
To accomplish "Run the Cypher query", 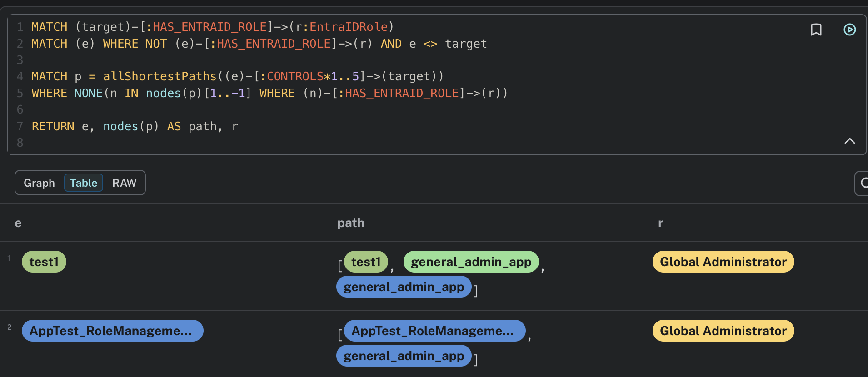I will 849,30.
